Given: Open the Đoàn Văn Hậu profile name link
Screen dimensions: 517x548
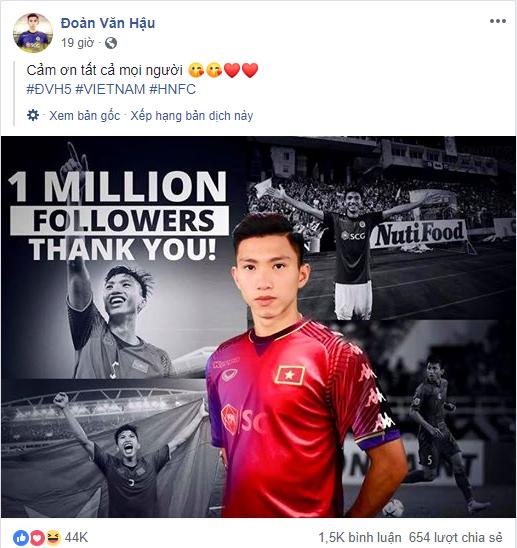Looking at the screenshot, I should pos(108,23).
